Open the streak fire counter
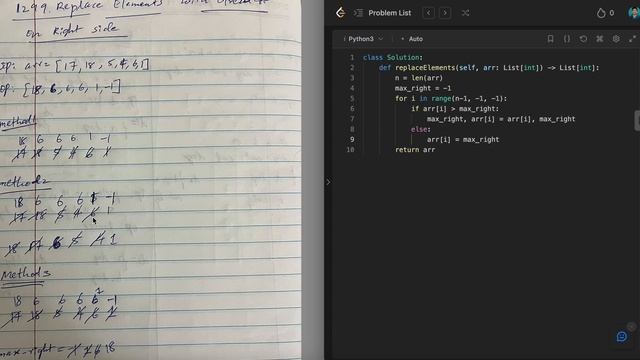The image size is (640, 360). tap(605, 13)
